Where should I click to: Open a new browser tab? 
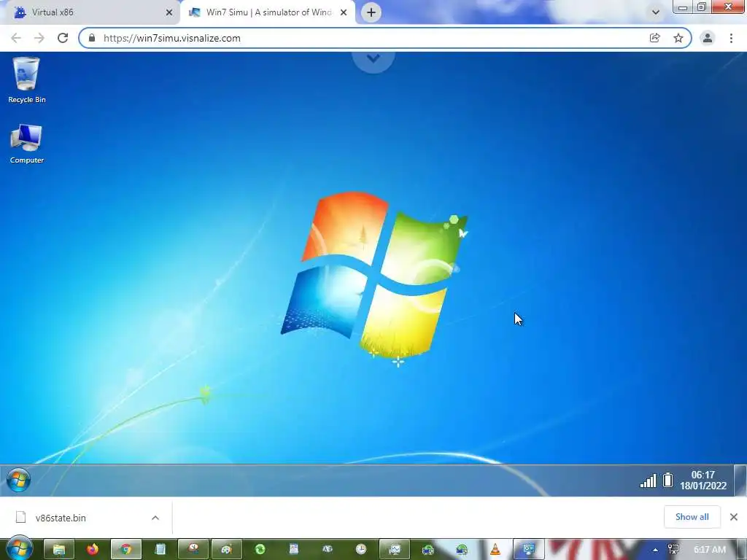371,12
